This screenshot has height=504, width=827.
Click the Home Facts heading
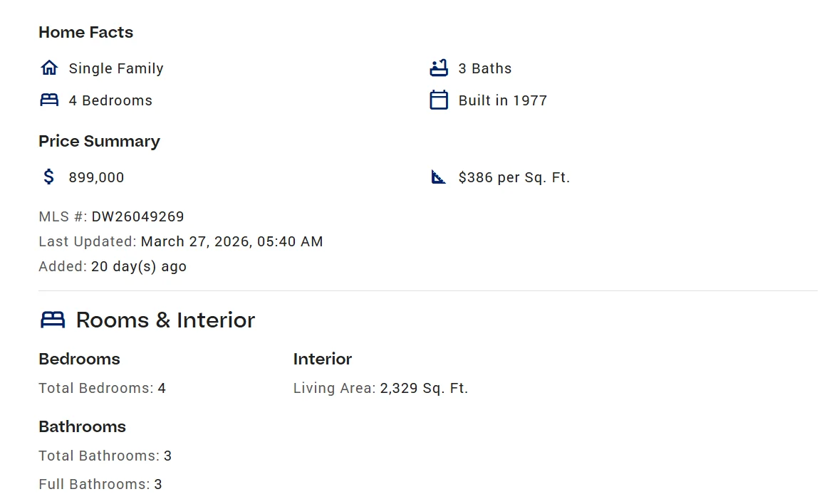(85, 32)
